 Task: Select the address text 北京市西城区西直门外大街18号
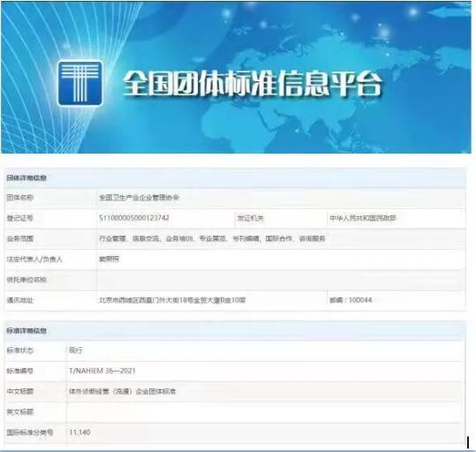[x=172, y=300]
